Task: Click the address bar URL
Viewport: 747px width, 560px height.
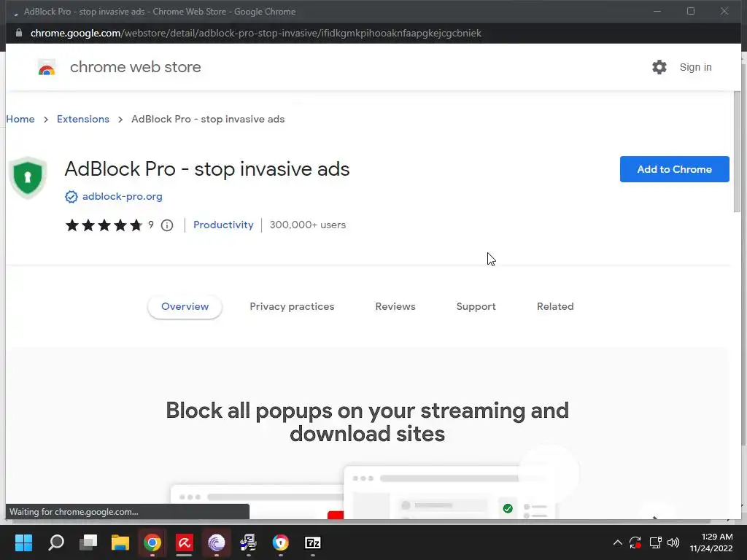Action: click(x=256, y=33)
